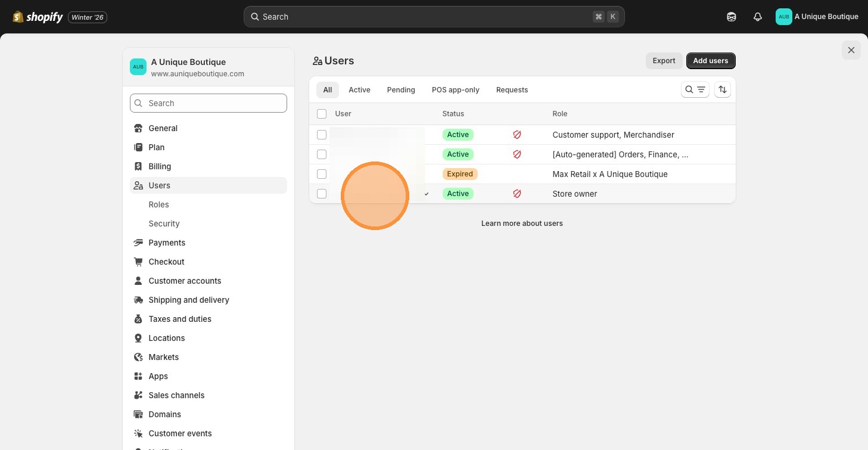Check the Store owner row checkbox
Viewport: 868px width, 450px height.
(322, 194)
